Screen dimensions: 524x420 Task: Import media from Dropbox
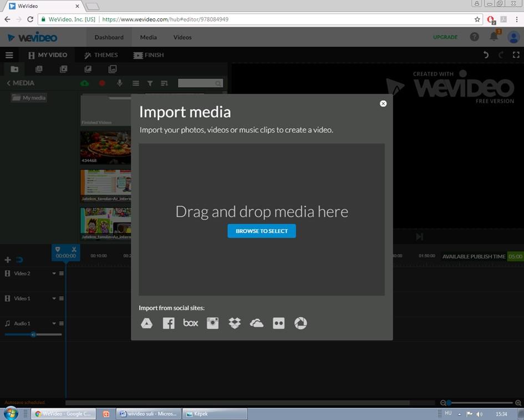pos(235,323)
